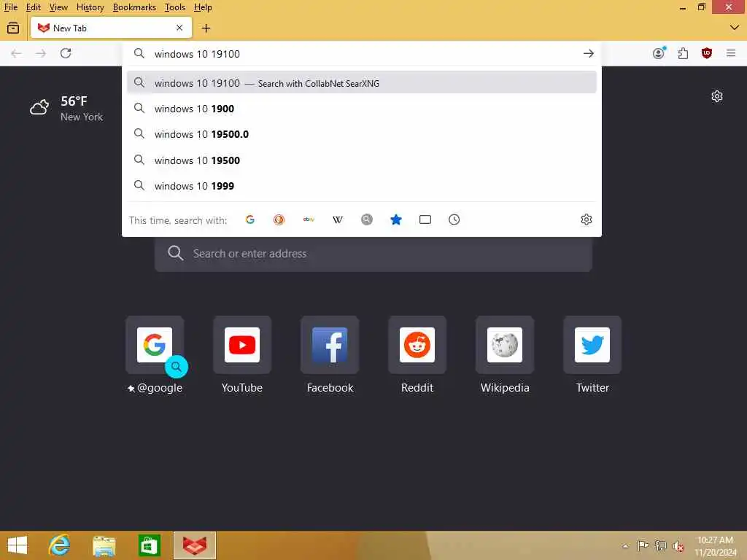Open the Extensions puzzle icon

pyautogui.click(x=683, y=53)
